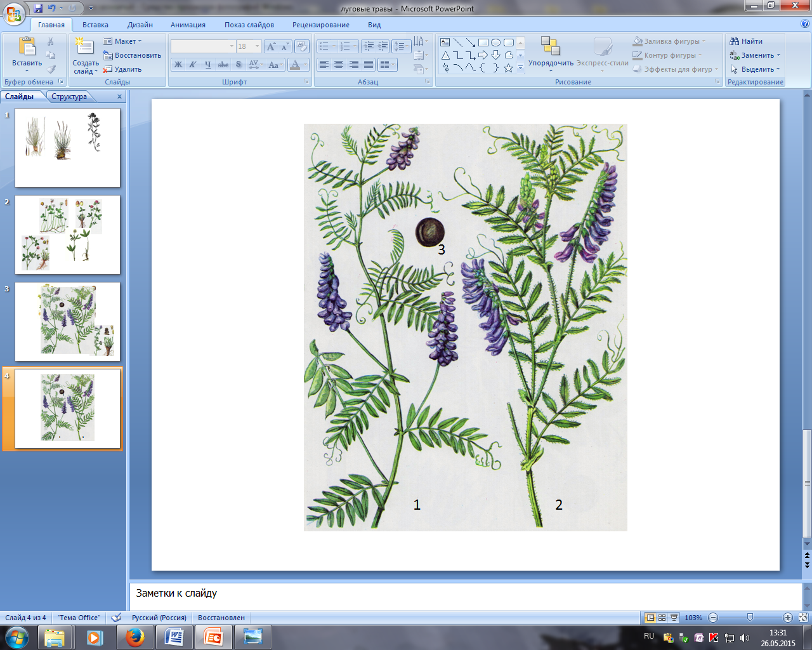Screen dimensions: 812x650
Task: Zoom in with the plus button
Action: pyautogui.click(x=788, y=618)
